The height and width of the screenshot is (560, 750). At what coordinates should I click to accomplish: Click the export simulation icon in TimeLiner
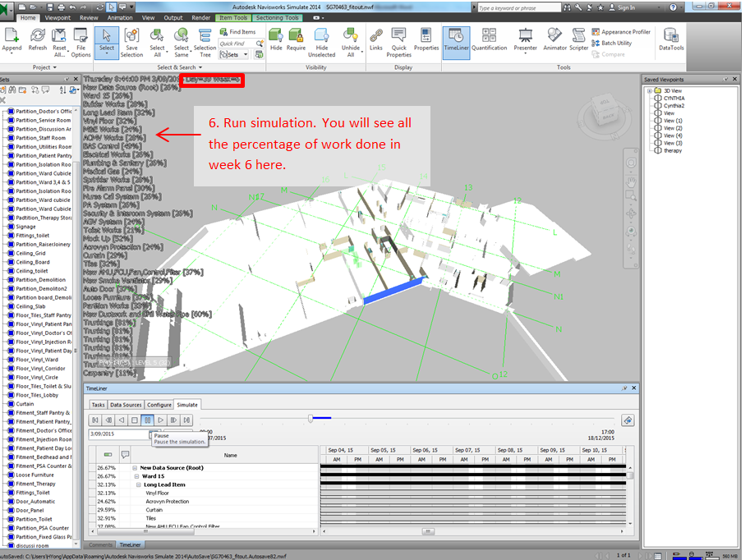click(628, 420)
